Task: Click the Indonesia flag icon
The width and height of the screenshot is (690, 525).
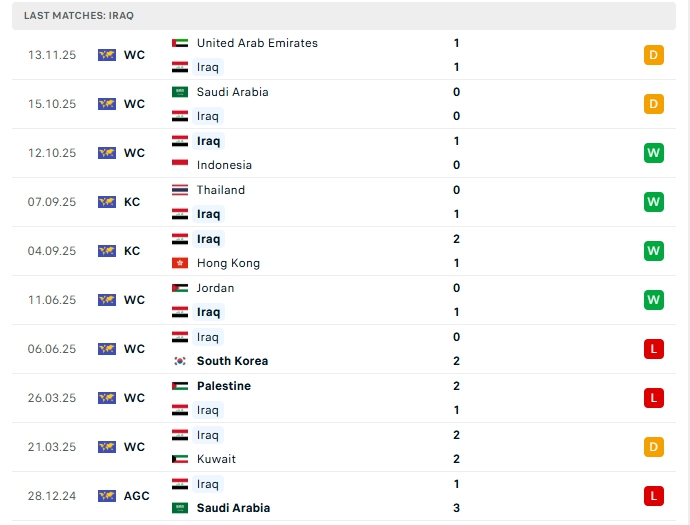Action: pos(180,165)
